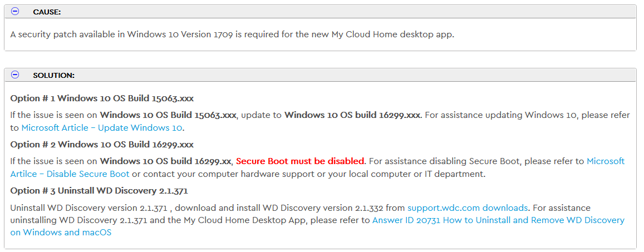
Task: Click the CAUSE header label
Action: click(47, 12)
